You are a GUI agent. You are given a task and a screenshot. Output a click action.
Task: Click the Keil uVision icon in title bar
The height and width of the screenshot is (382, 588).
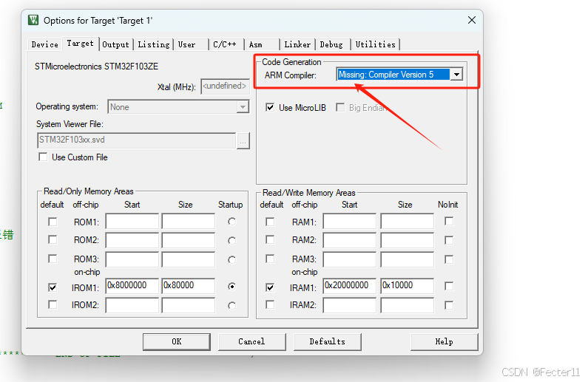[x=33, y=20]
